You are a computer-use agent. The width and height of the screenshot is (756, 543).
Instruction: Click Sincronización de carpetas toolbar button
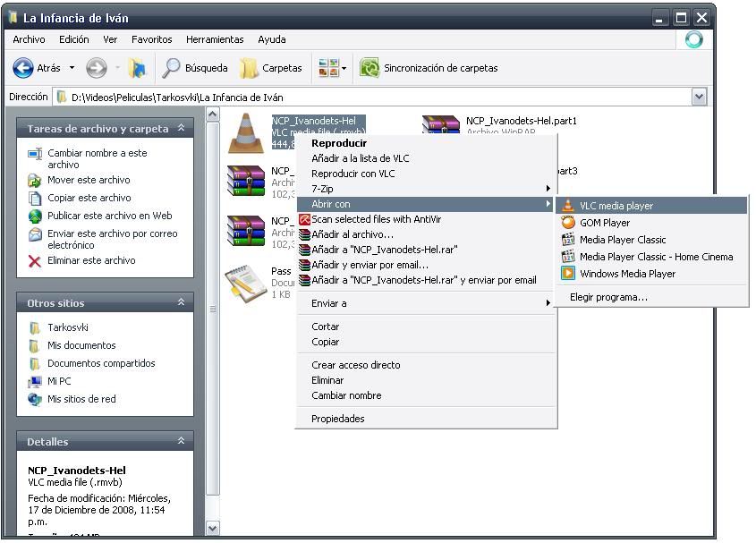click(429, 68)
